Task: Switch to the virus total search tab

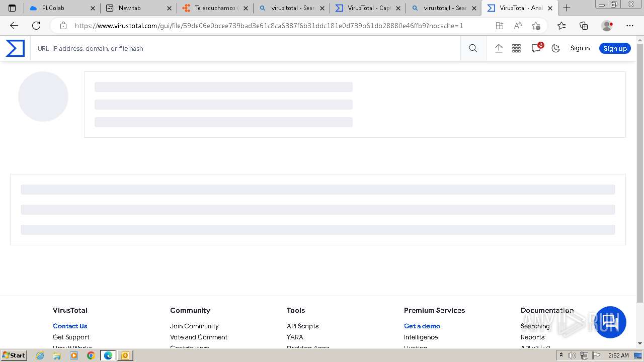Action: click(292, 8)
